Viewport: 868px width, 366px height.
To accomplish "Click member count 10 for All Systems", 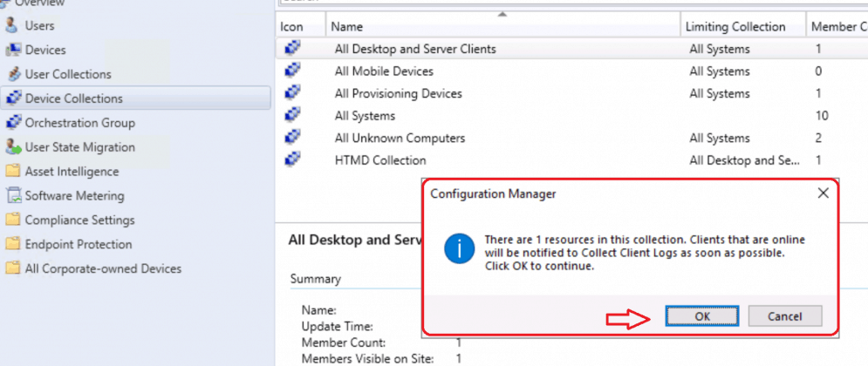I will (822, 116).
